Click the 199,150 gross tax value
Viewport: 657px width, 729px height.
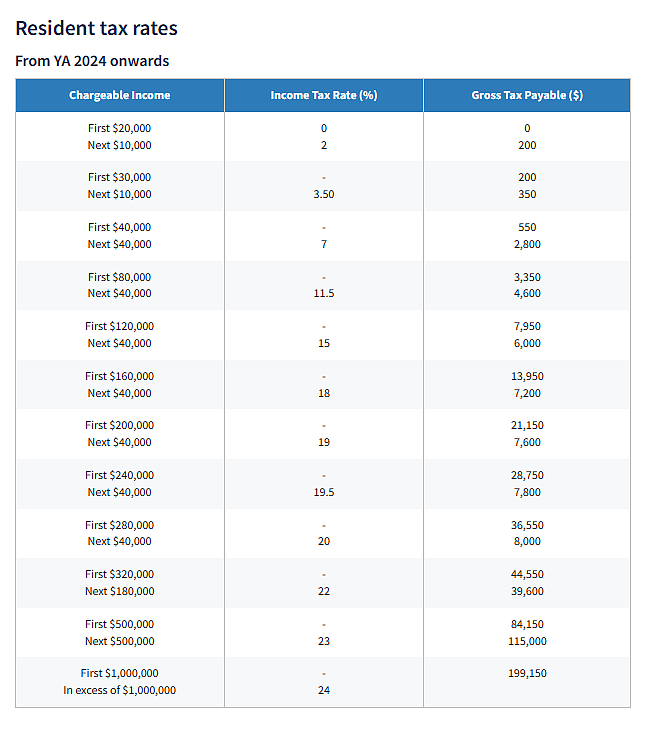pyautogui.click(x=527, y=673)
